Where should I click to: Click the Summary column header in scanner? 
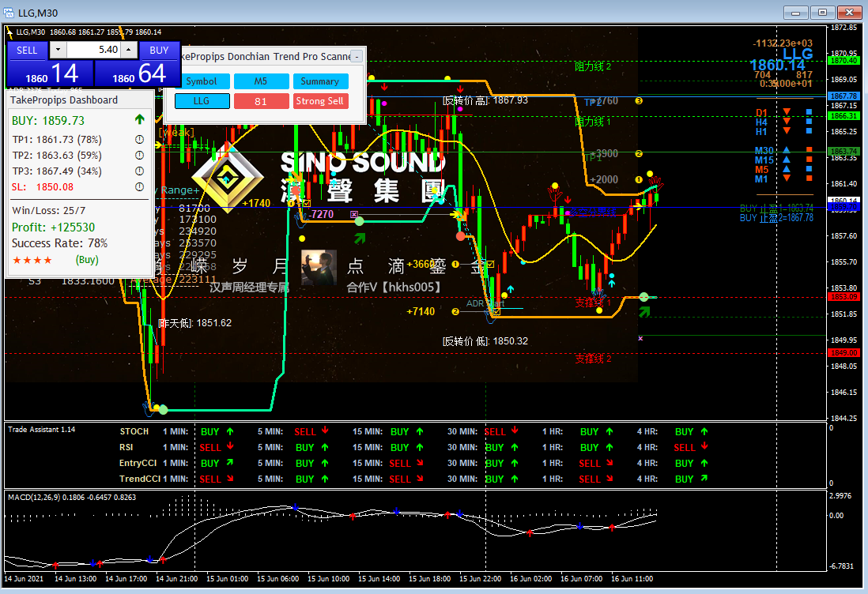[320, 81]
